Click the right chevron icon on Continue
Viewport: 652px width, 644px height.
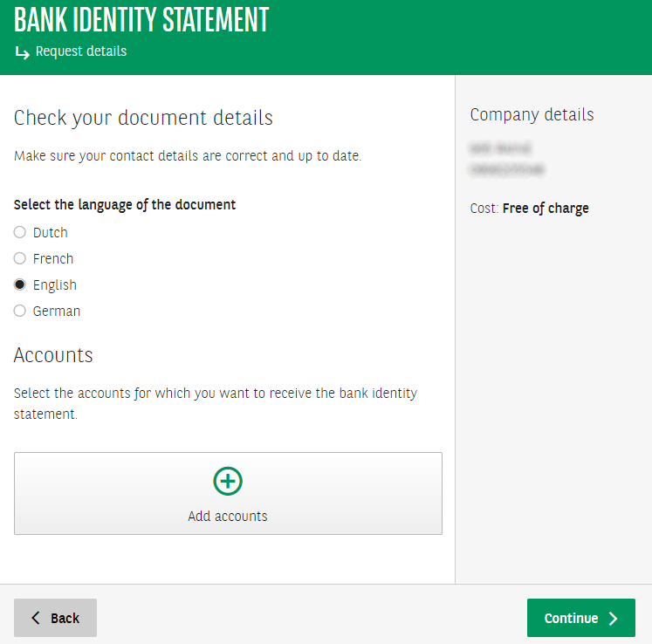[614, 619]
